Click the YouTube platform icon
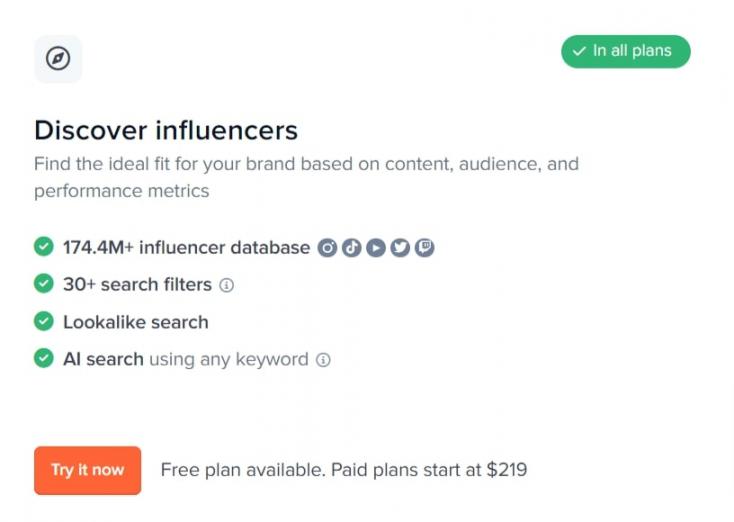Screen dimensions: 734x522 tap(376, 248)
